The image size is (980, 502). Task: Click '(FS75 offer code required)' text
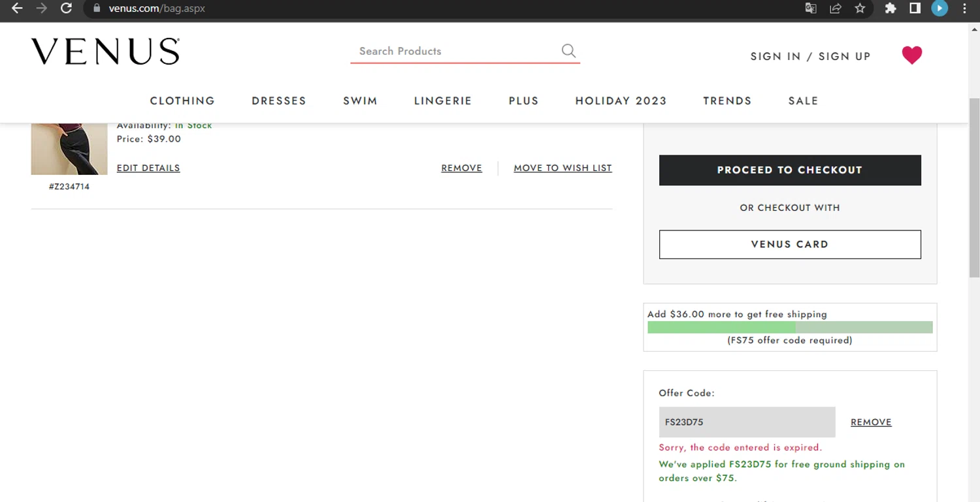tap(790, 340)
